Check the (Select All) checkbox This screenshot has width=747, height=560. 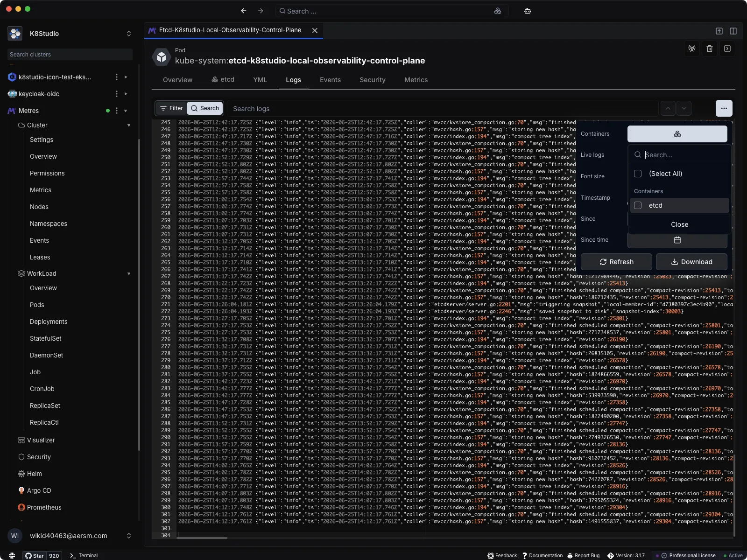[x=638, y=174]
